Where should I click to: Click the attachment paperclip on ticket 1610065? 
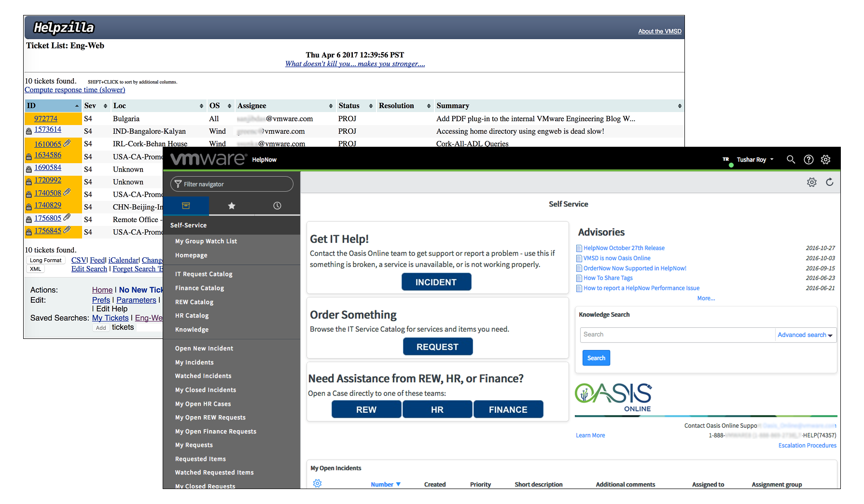[x=67, y=143]
